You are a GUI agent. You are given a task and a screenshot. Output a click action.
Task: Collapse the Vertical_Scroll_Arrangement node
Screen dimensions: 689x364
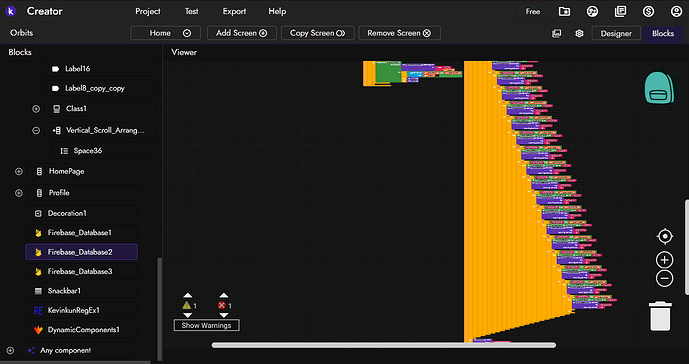36,131
